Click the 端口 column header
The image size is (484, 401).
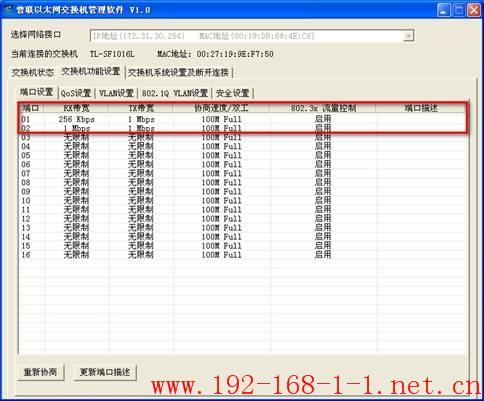31,108
